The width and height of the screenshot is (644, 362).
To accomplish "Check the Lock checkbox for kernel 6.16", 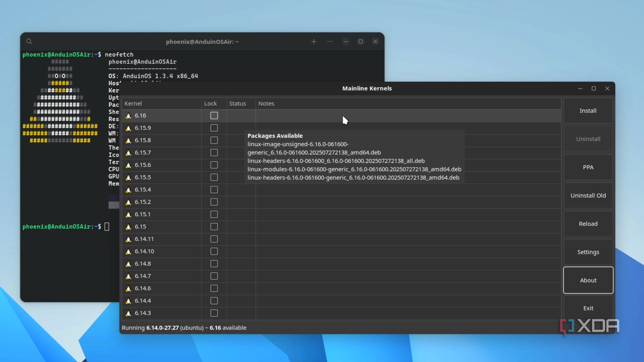I will click(x=214, y=115).
